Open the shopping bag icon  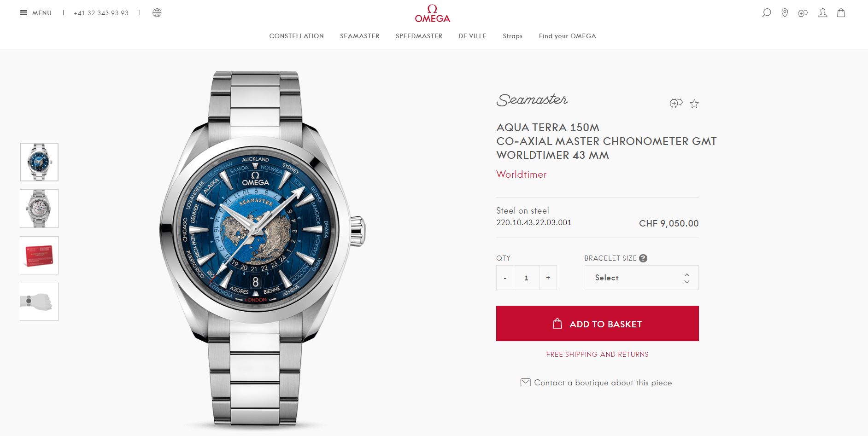click(841, 13)
